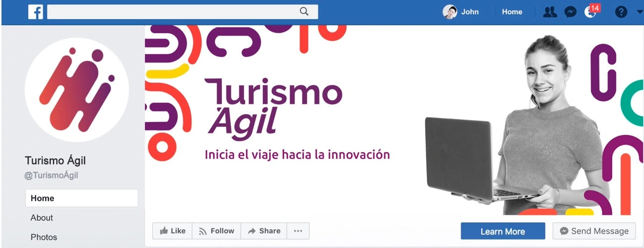644x248 pixels.
Task: Open the more options ellipsis button
Action: [x=298, y=231]
